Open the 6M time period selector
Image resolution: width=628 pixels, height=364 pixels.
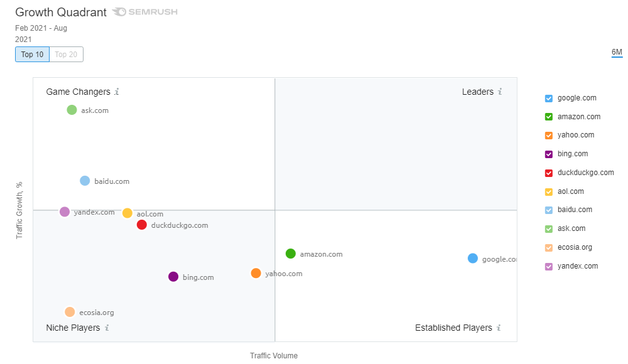coord(617,52)
